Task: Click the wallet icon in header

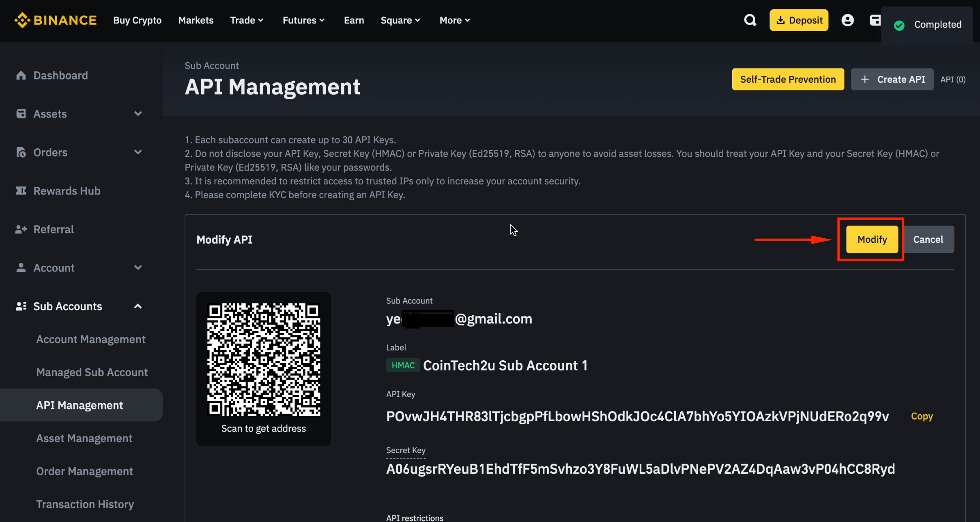Action: click(x=875, y=20)
